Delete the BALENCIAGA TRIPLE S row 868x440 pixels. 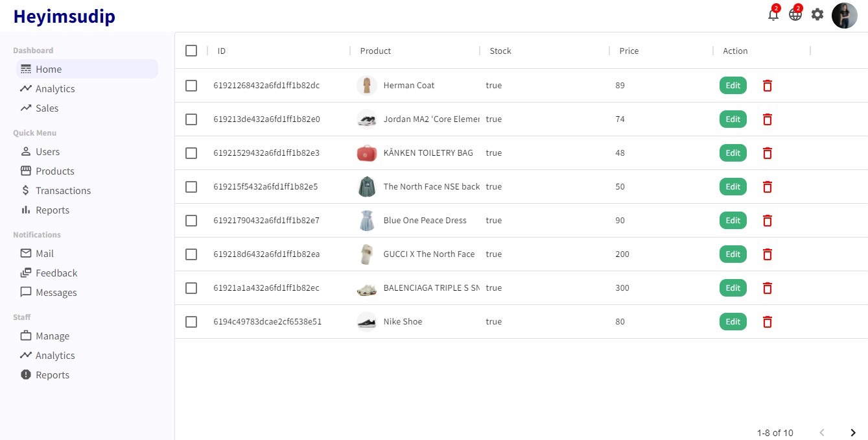[768, 288]
